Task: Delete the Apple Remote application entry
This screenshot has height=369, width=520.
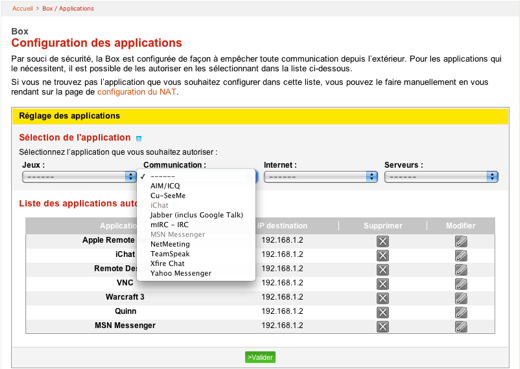Action: coord(382,241)
